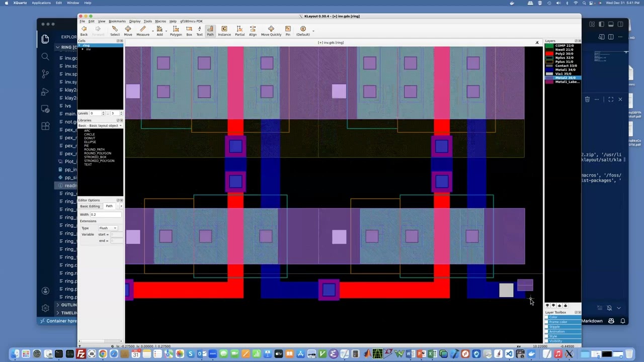
Task: Open the Frame color section in Layer Toolbox
Action: (x=563, y=322)
